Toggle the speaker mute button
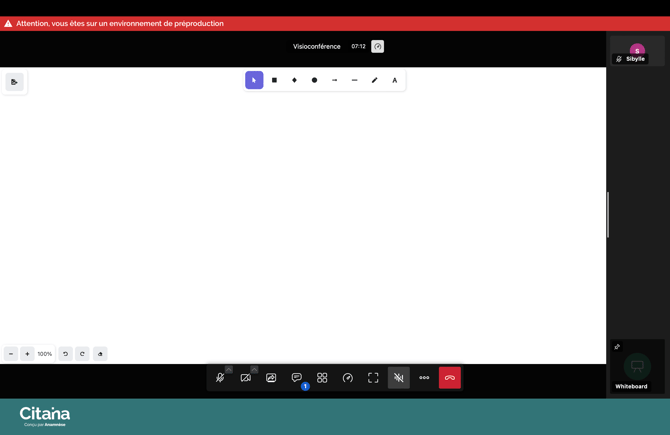Image resolution: width=670 pixels, height=435 pixels. [398, 378]
